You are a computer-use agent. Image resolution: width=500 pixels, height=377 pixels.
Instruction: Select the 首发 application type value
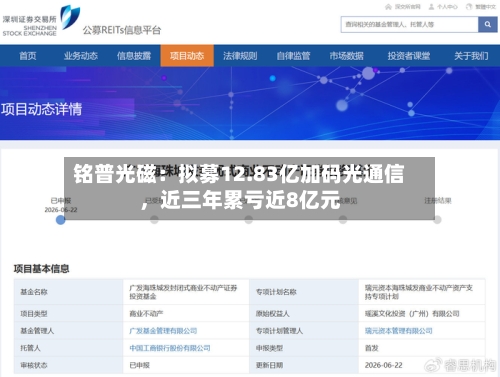tap(372, 348)
